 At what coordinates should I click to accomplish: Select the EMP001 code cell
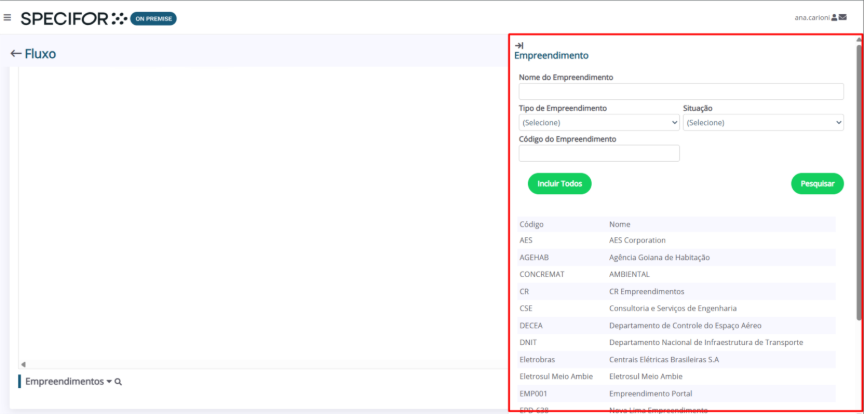533,394
